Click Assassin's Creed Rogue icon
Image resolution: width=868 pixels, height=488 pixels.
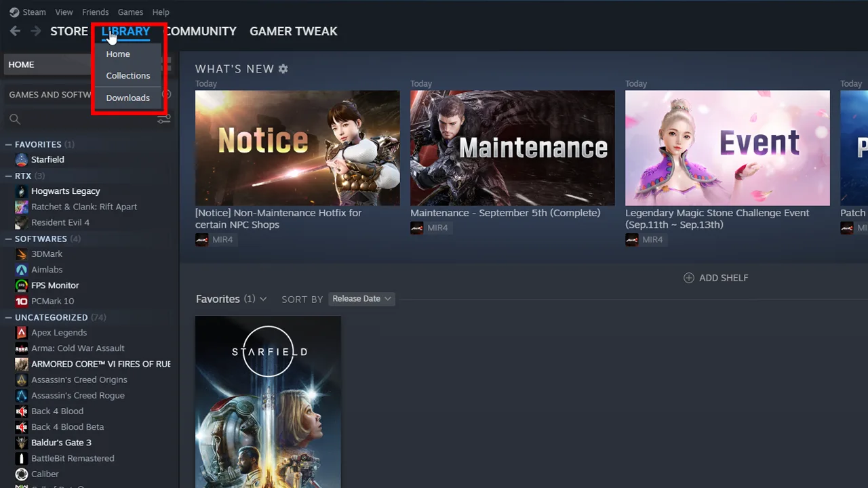click(x=22, y=395)
